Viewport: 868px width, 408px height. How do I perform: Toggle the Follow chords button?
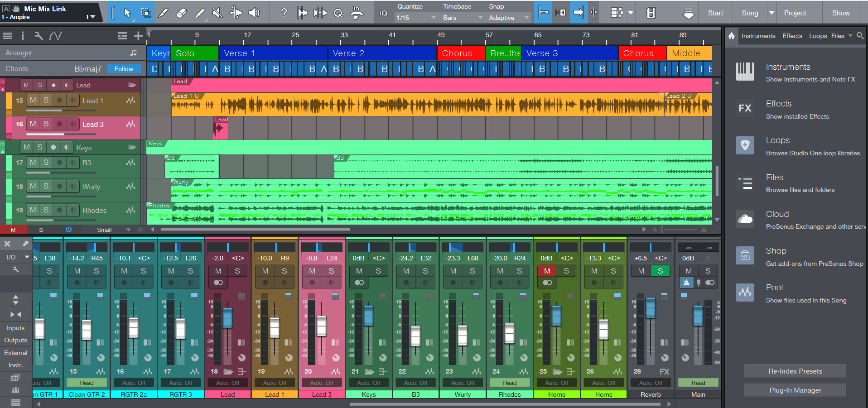coord(124,69)
